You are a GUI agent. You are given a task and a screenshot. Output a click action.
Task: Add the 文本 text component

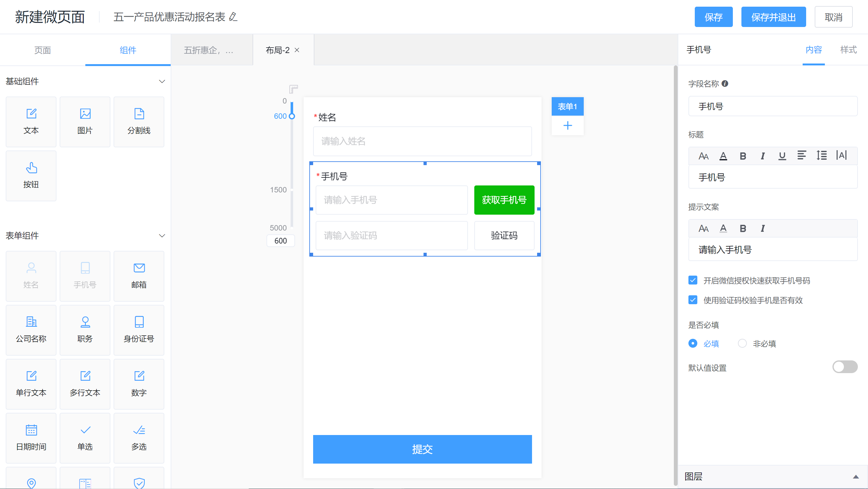[x=31, y=122]
